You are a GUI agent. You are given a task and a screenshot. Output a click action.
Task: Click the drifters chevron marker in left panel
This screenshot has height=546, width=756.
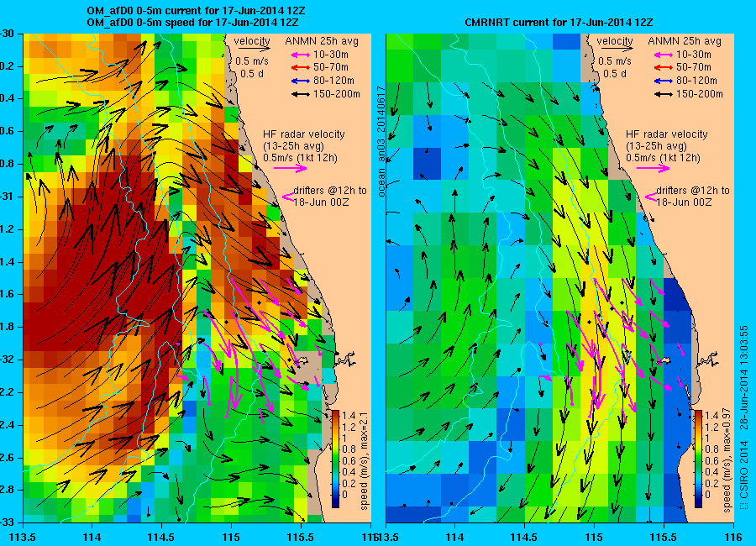point(288,197)
